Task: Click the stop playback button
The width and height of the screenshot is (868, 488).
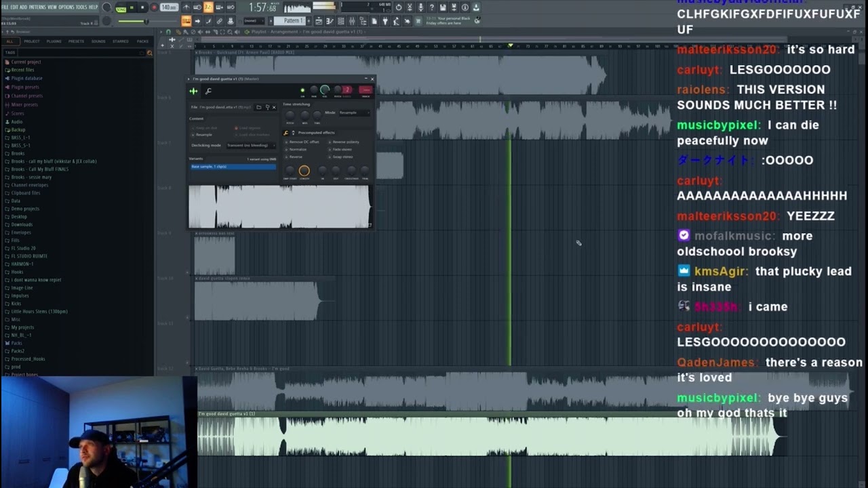Action: [142, 7]
